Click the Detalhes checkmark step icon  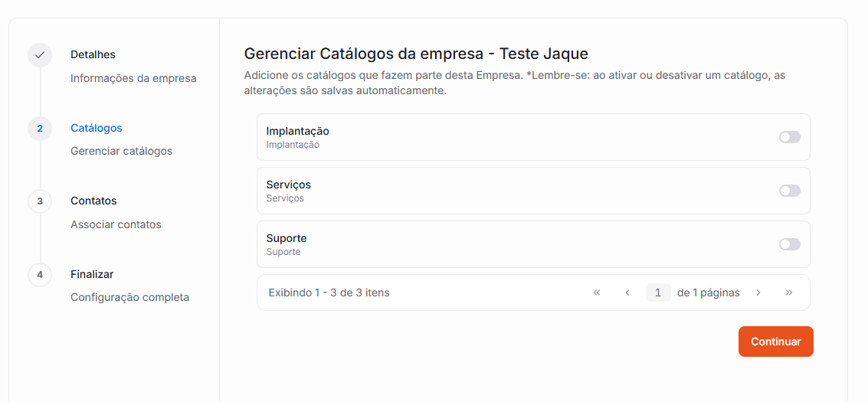click(40, 55)
